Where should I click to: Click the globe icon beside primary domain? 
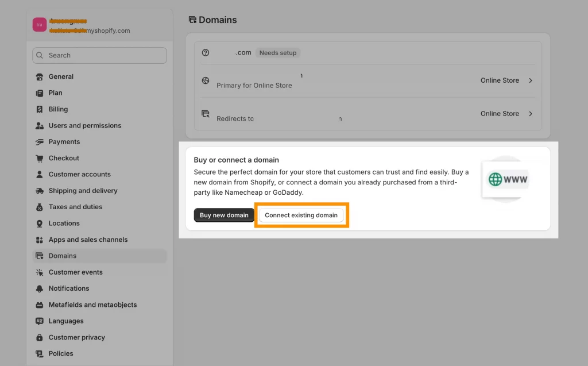[x=206, y=80]
